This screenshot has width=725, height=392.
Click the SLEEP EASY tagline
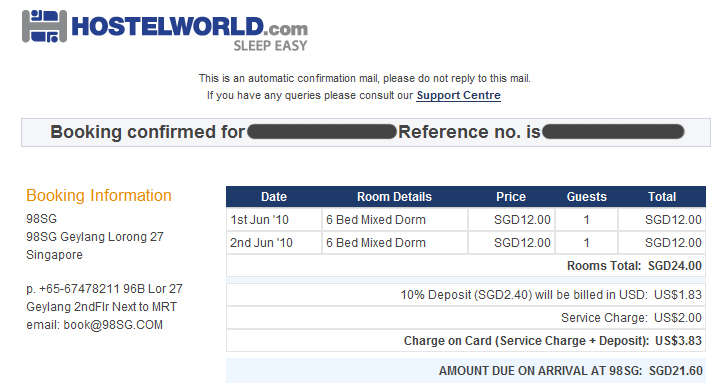[x=270, y=46]
